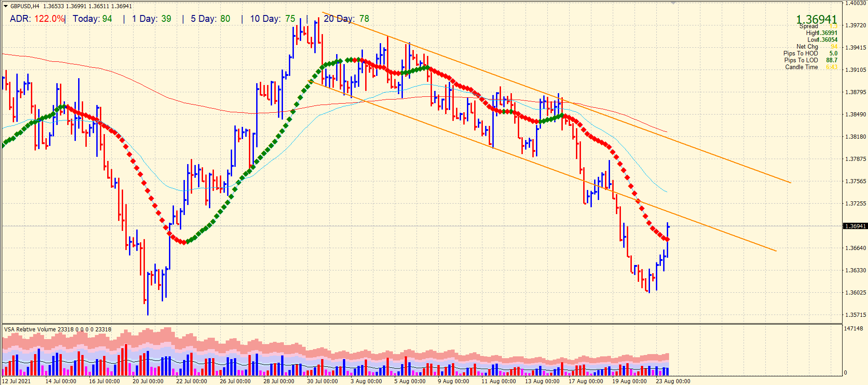Click the 10 Day: 75 range label

pos(273,19)
